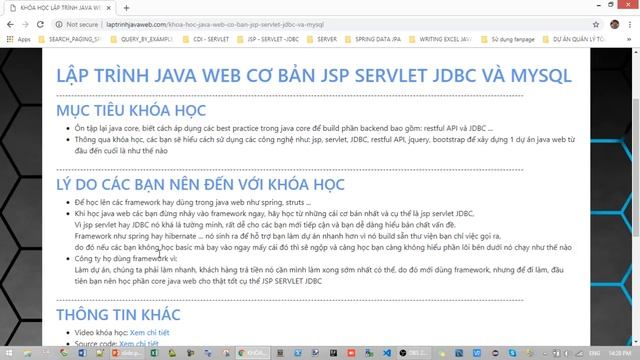Open Excel from the taskbar

point(154,353)
